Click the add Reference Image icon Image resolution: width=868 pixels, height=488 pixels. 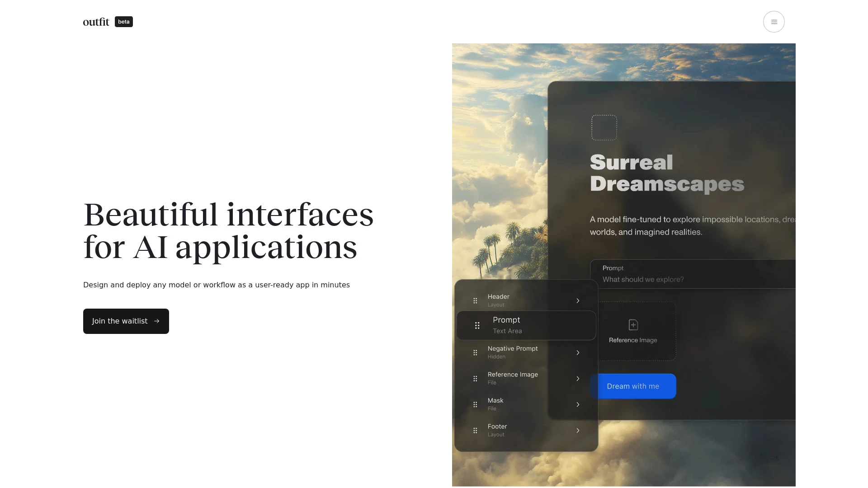pos(633,325)
